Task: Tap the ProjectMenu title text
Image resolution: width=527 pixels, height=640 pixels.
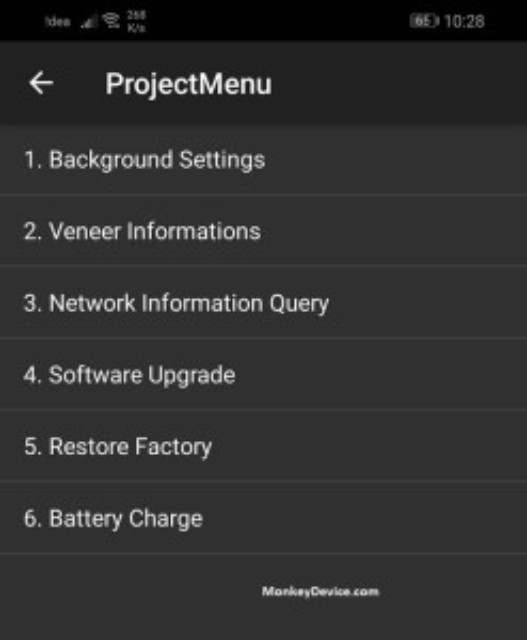Action: click(x=188, y=84)
